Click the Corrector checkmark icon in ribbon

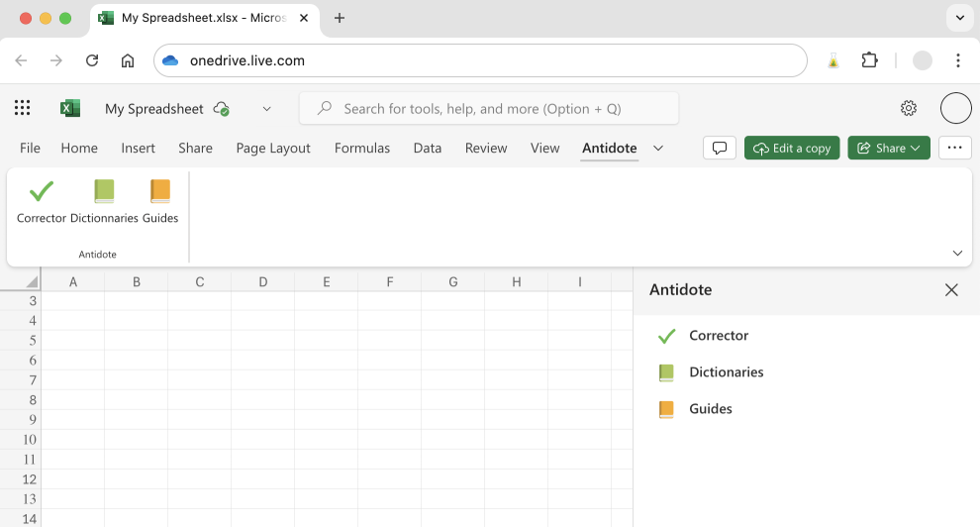(42, 192)
